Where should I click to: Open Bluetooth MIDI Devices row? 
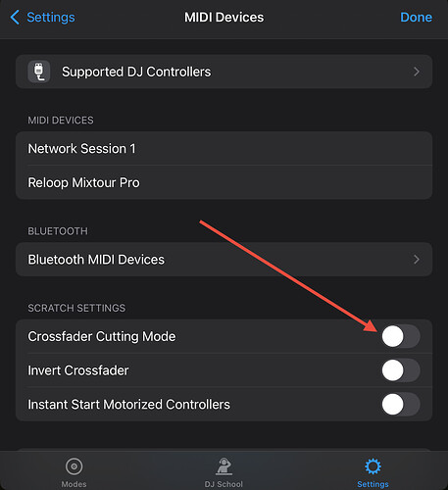[224, 260]
